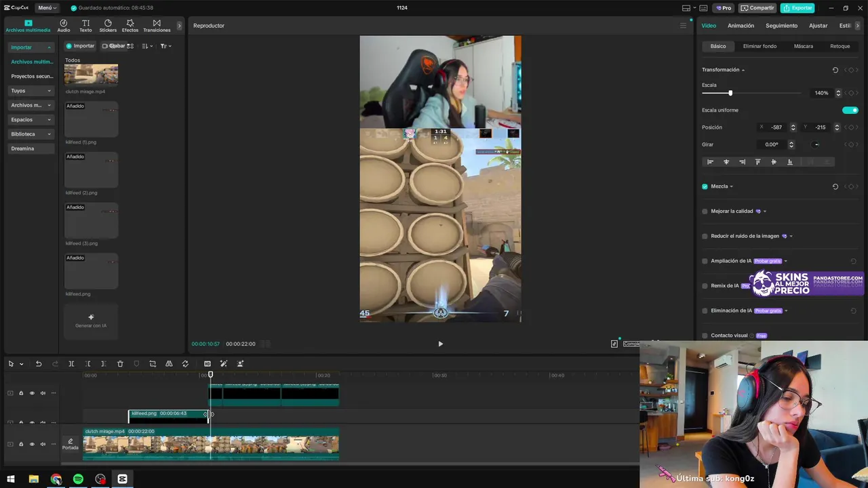This screenshot has height=488, width=868.
Task: Collapse the Transformación section arrow
Action: (x=743, y=70)
